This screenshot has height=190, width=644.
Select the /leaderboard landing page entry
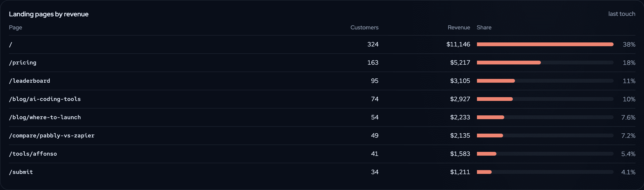click(29, 81)
